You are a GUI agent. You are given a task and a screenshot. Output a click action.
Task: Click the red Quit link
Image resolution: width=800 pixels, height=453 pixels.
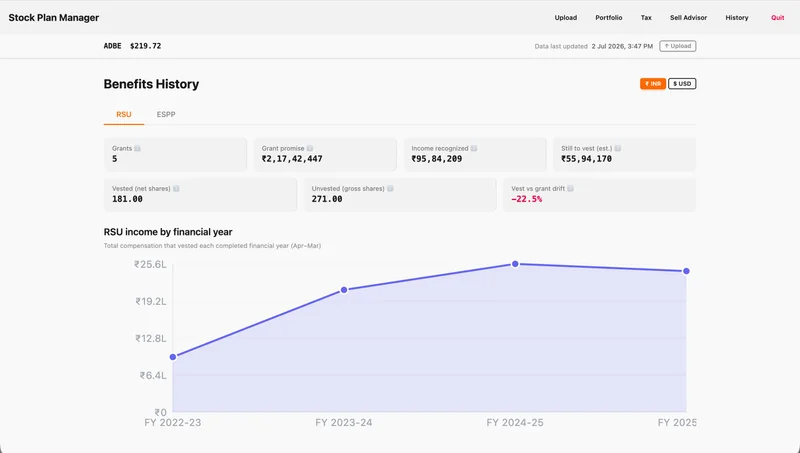point(778,17)
